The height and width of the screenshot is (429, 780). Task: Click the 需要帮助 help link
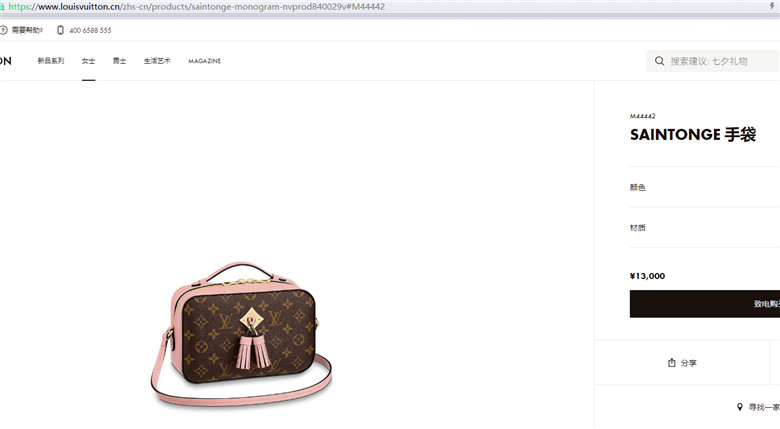pos(27,30)
